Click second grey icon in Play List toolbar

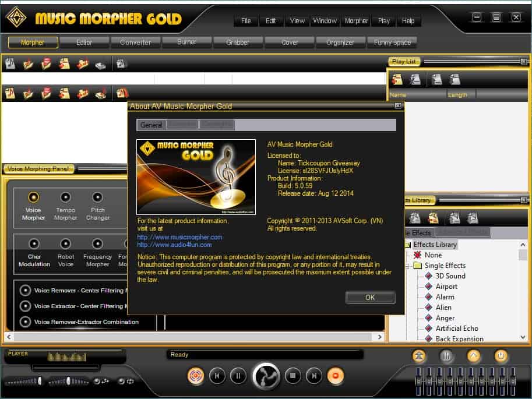tap(415, 79)
